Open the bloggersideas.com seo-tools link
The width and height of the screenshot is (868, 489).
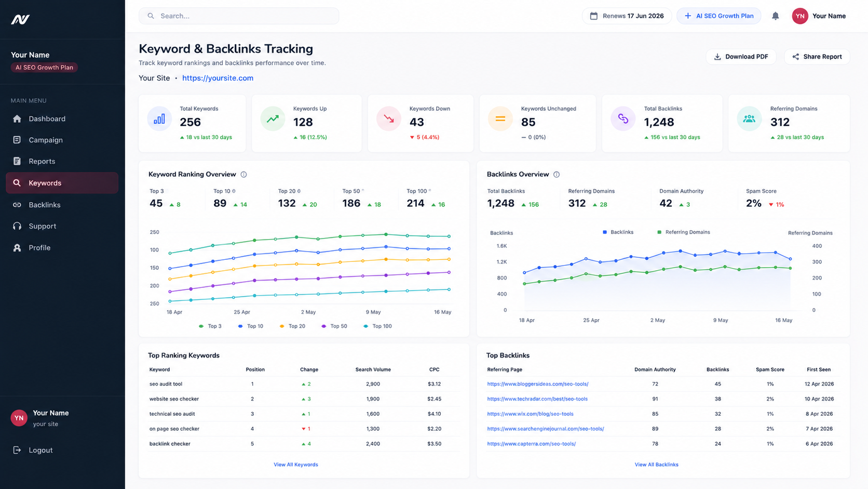pyautogui.click(x=538, y=384)
